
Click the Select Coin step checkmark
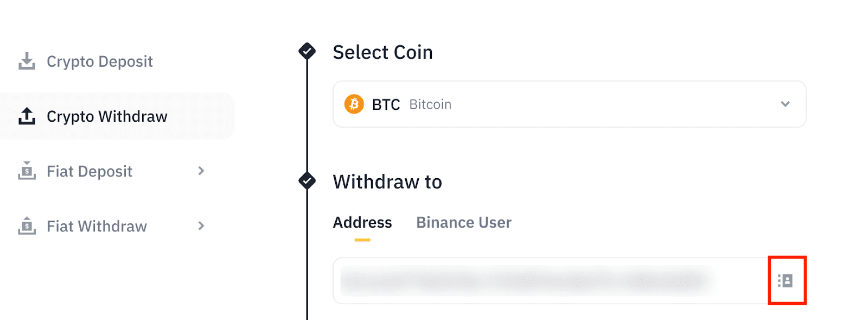(x=307, y=51)
